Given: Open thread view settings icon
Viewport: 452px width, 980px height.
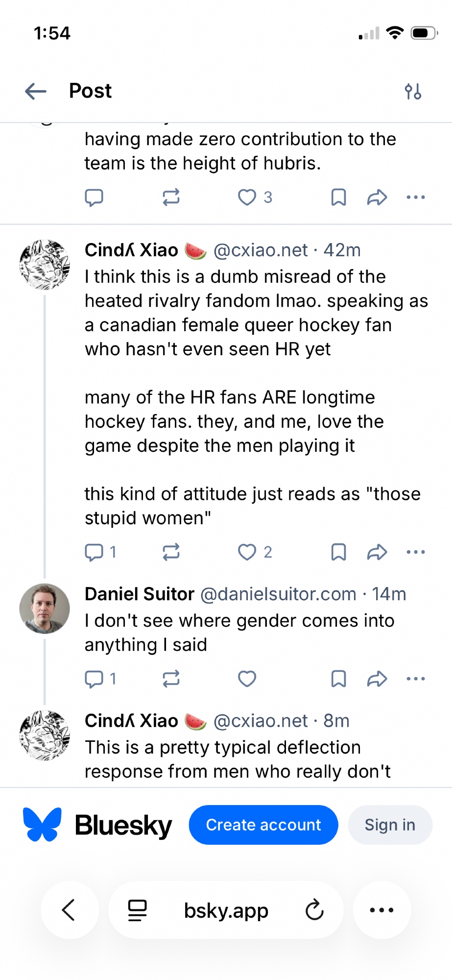Looking at the screenshot, I should click(x=413, y=91).
